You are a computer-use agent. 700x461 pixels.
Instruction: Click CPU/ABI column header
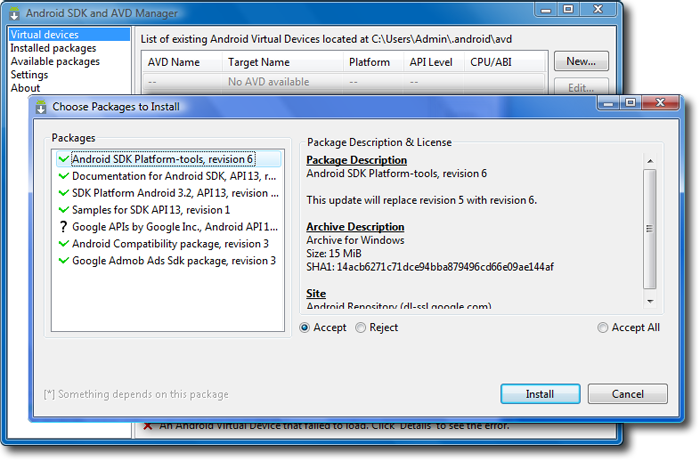(x=504, y=62)
